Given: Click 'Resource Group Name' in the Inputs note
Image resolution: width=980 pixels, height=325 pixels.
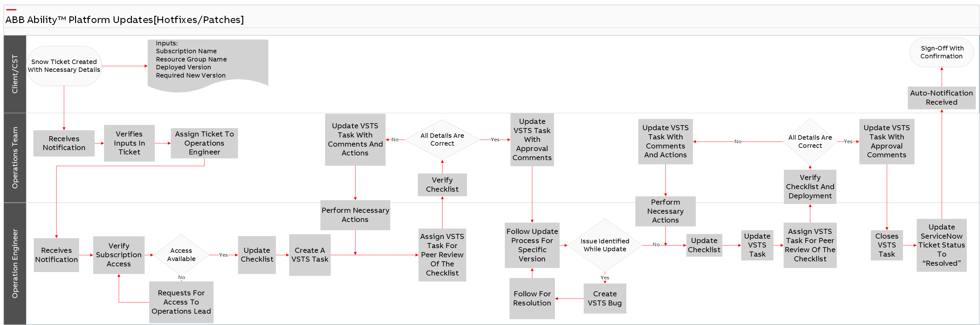Looking at the screenshot, I should point(191,59).
